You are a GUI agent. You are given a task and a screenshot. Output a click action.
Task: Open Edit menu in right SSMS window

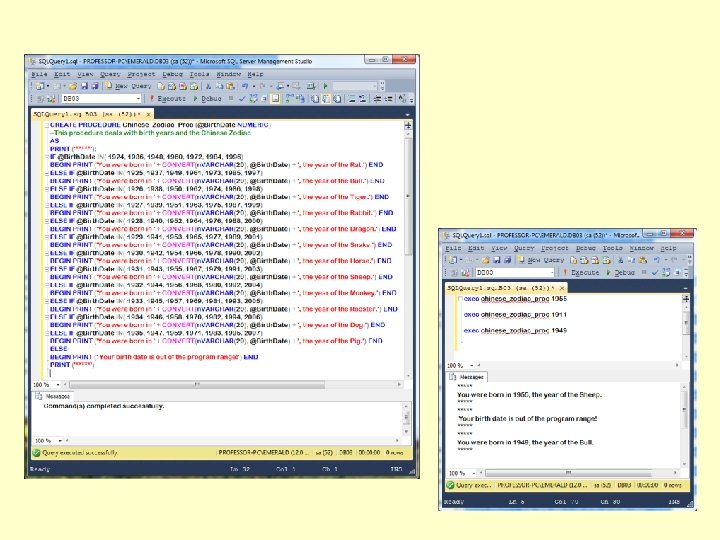(475, 248)
